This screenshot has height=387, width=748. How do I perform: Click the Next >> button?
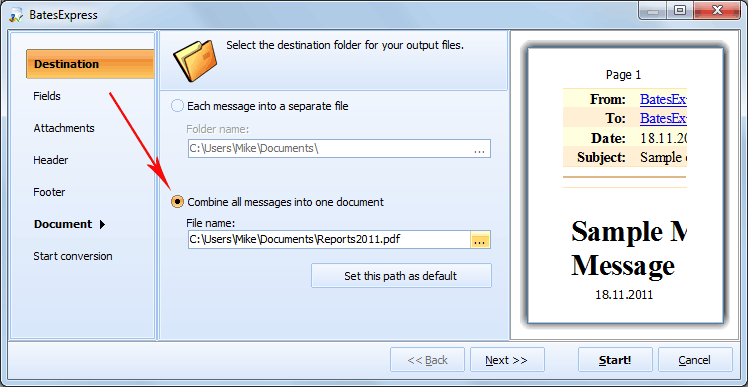click(x=507, y=360)
